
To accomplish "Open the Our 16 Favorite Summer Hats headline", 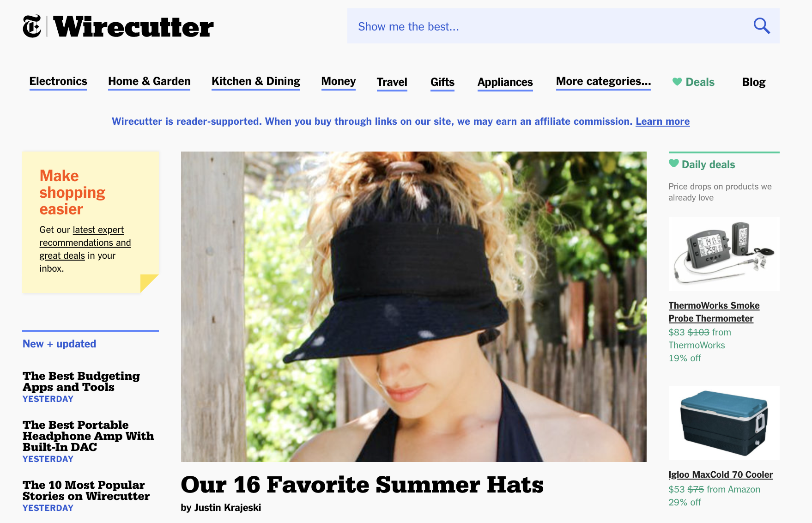I will [x=362, y=485].
